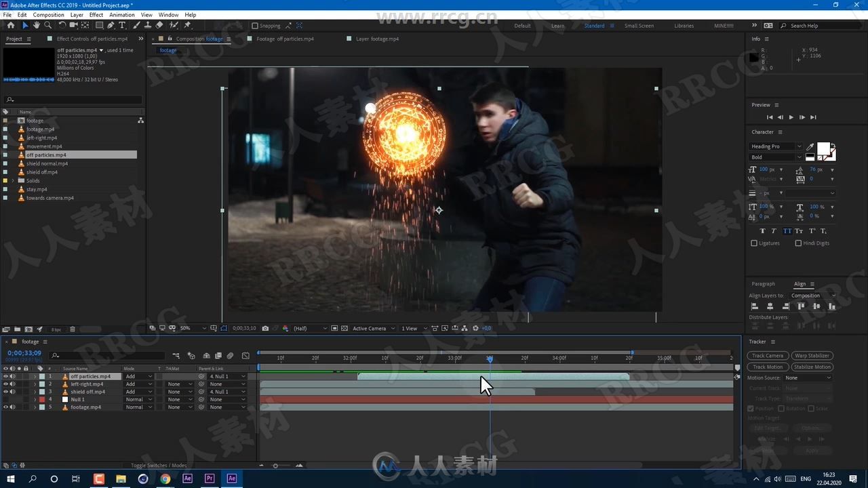Viewport: 868px width, 488px height.
Task: Open the Align Layers to Composition dropdown
Action: (814, 296)
